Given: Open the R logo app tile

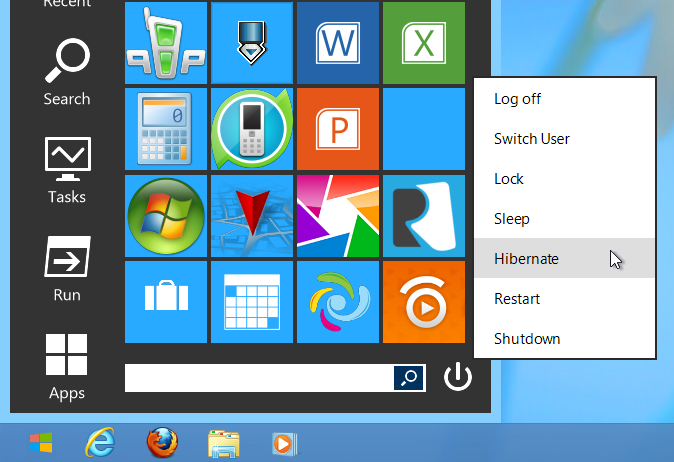Looking at the screenshot, I should pyautogui.click(x=424, y=216).
